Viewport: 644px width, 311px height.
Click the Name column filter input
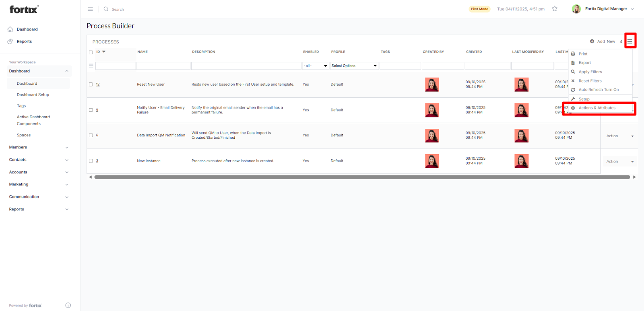163,66
